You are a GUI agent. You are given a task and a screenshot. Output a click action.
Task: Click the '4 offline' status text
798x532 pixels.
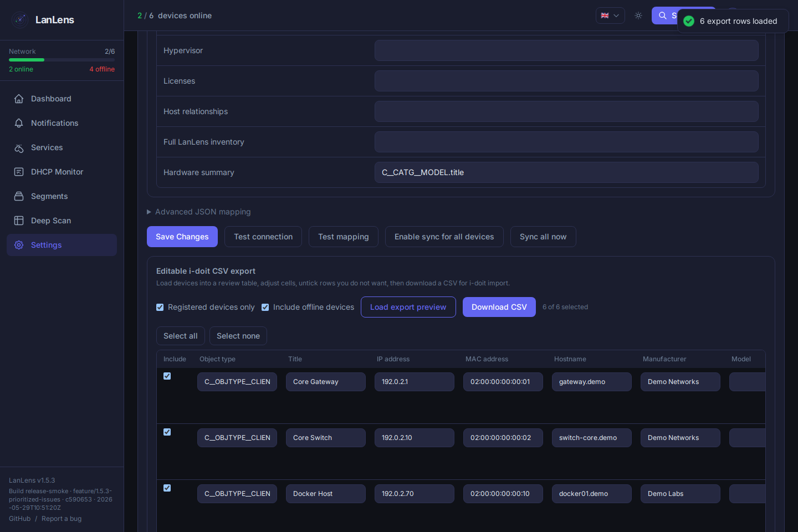(x=102, y=69)
